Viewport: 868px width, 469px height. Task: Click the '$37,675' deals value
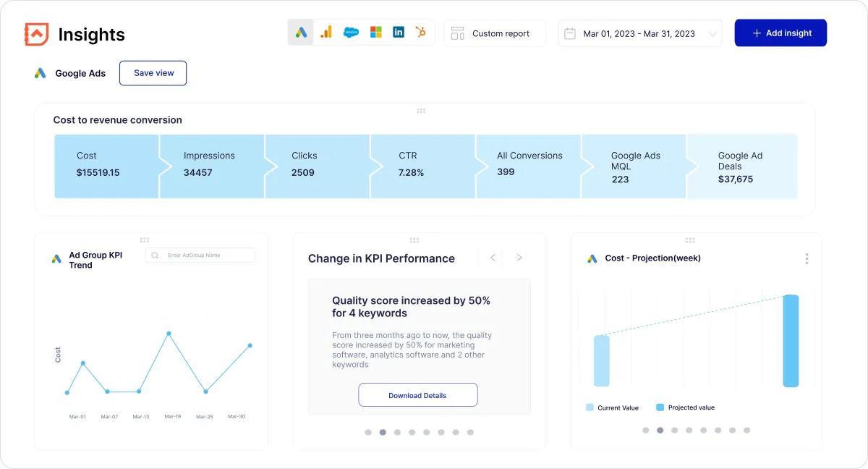pos(736,179)
